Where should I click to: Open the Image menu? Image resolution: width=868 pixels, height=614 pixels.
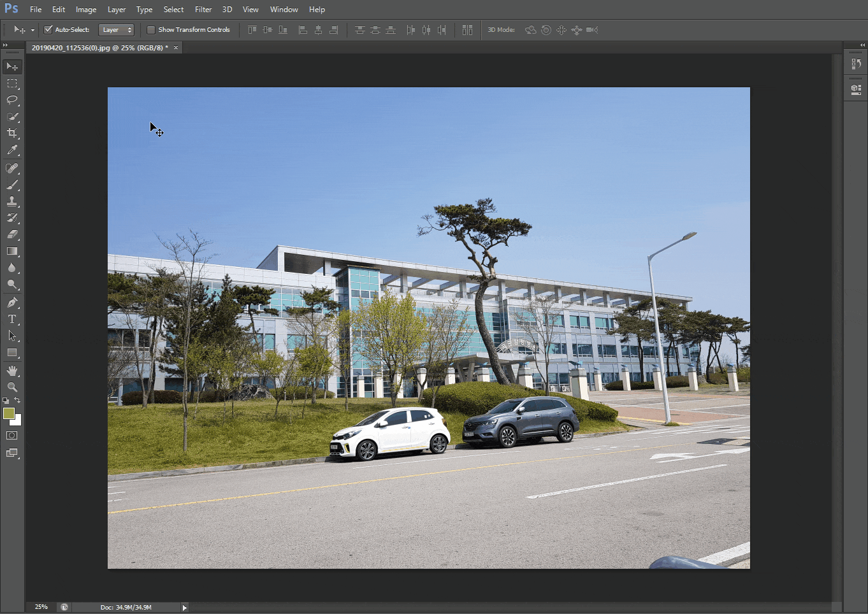[86, 10]
